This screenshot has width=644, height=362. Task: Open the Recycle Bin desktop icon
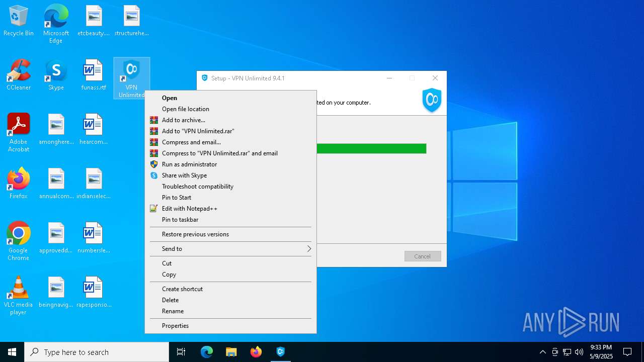(x=19, y=21)
